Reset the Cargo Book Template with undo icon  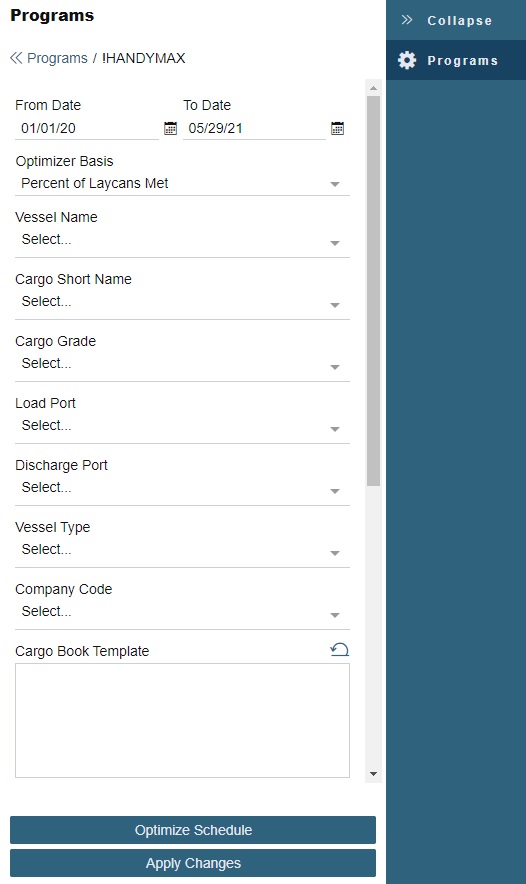tap(339, 650)
